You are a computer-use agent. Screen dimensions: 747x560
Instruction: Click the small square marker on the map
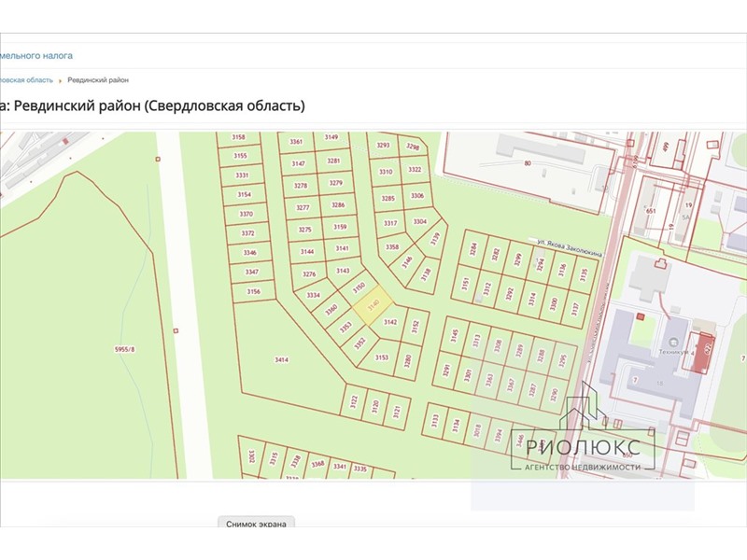tap(176, 329)
